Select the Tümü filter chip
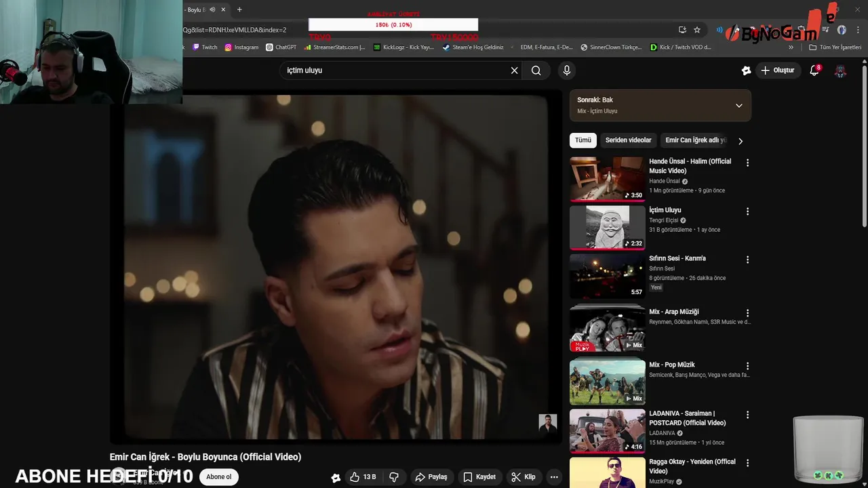 click(583, 140)
